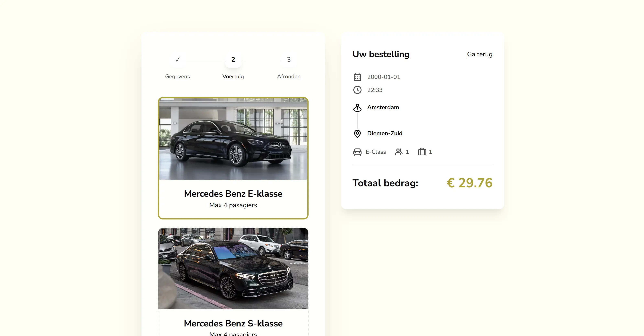Image resolution: width=644 pixels, height=336 pixels.
Task: Select the Mercedes Benz E-klasse vehicle card
Action: (x=233, y=158)
